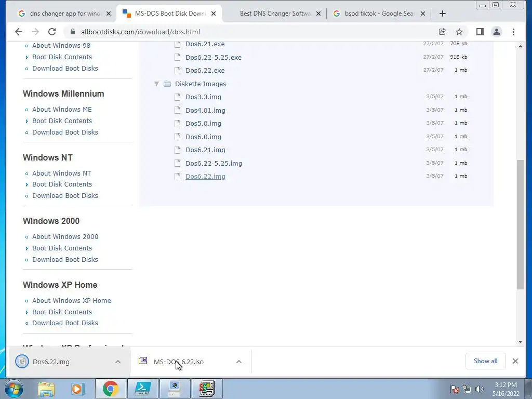Switch to Best DNS Changer Software tab
Image resolution: width=532 pixels, height=399 pixels.
coord(275,14)
